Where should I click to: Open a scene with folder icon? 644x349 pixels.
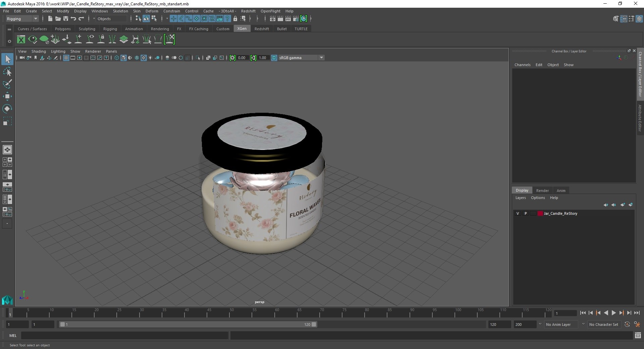click(58, 19)
